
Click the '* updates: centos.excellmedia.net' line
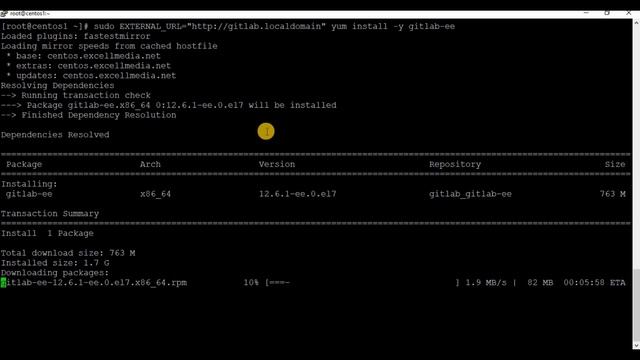coord(91,76)
